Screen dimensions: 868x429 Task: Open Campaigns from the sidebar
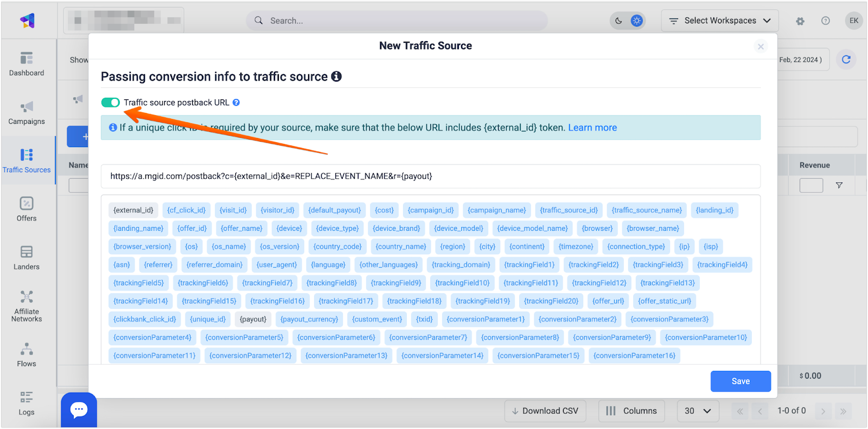pos(27,112)
